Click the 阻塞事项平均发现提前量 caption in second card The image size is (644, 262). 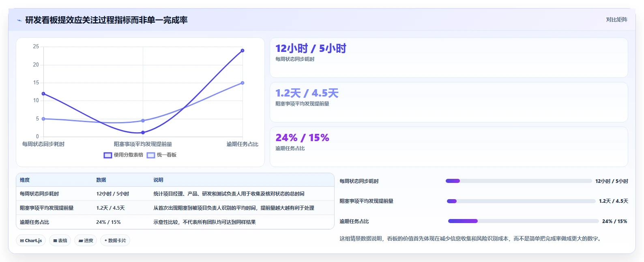[302, 104]
